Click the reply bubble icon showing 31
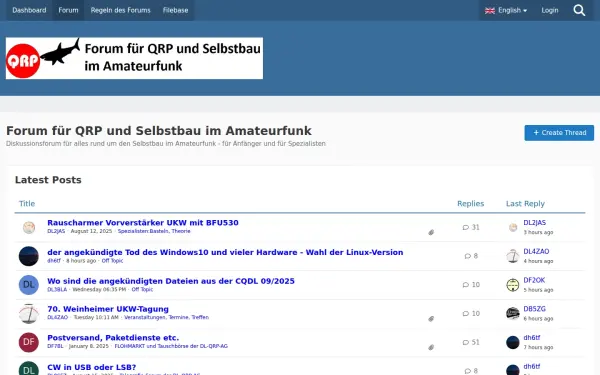 tap(466, 227)
